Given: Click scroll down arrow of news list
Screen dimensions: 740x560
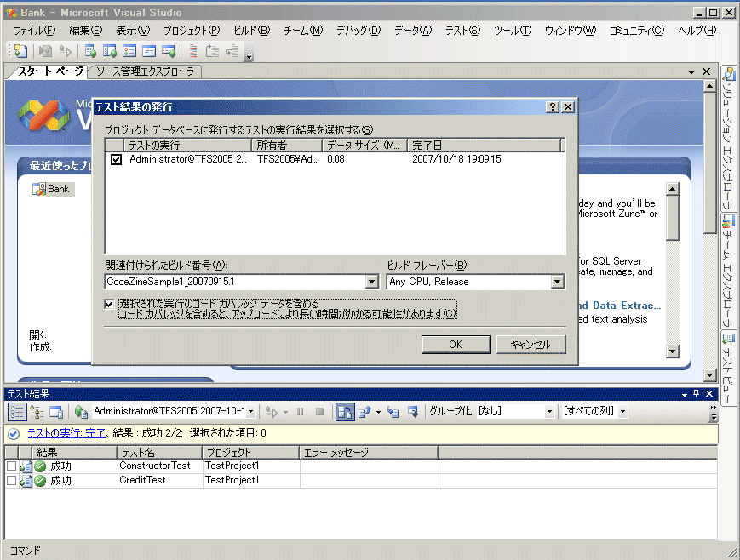Looking at the screenshot, I should coord(672,351).
